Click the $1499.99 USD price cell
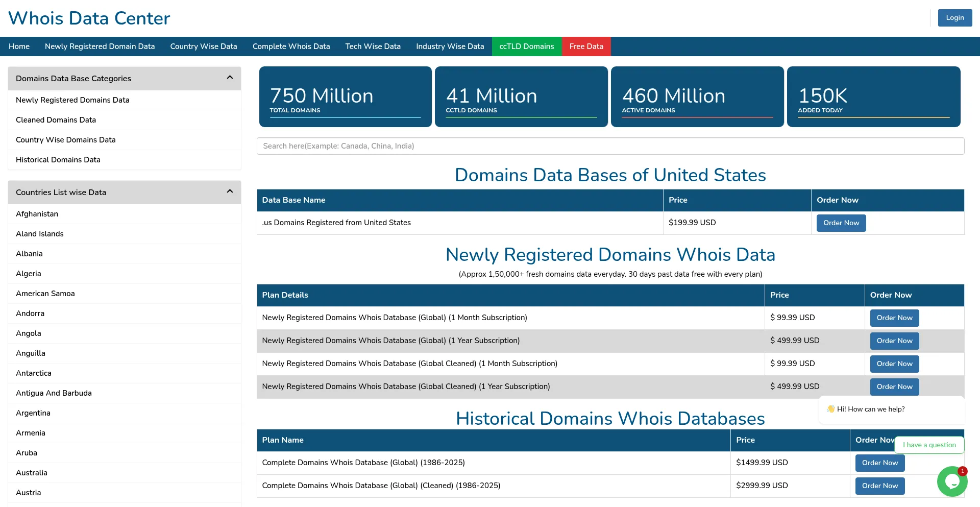 point(790,463)
